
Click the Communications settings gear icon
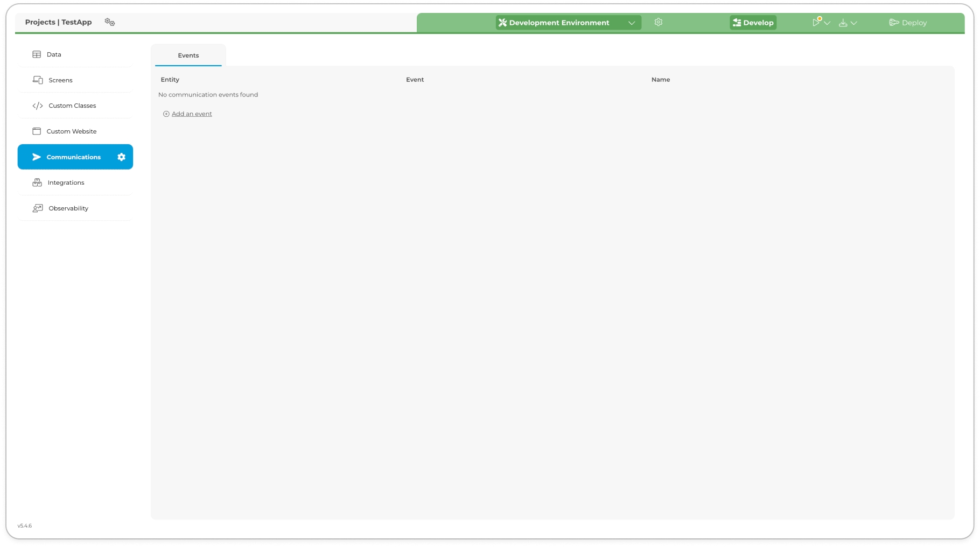121,157
